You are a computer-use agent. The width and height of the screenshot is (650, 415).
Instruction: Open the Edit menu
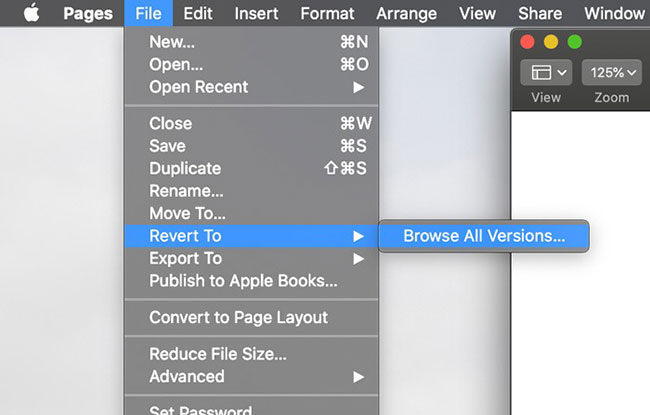(x=197, y=13)
